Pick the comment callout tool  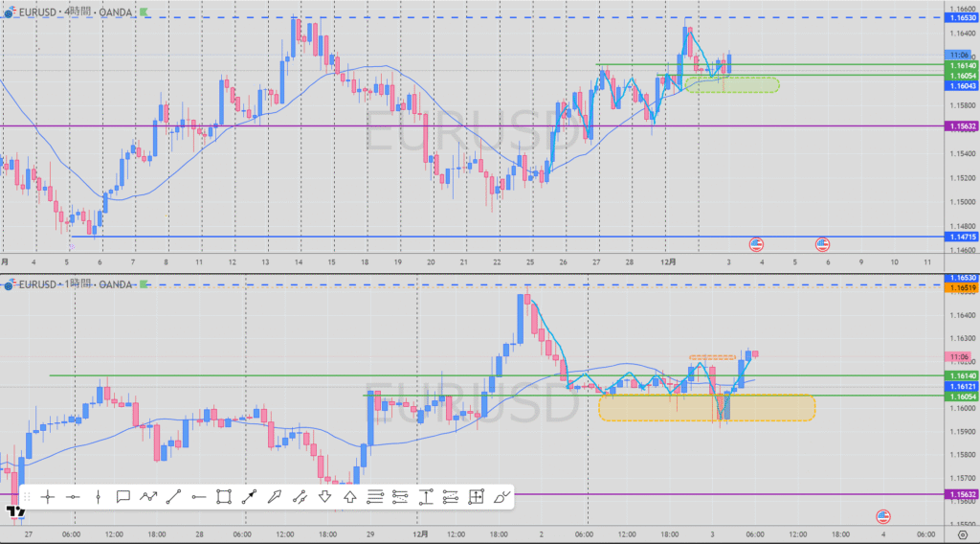(123, 496)
